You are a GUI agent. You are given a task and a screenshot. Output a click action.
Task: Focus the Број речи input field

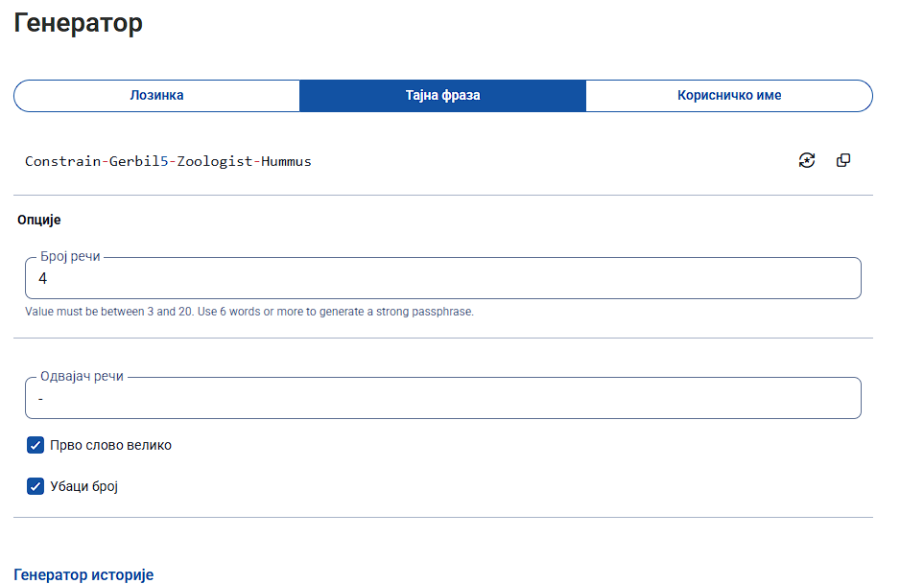point(441,279)
